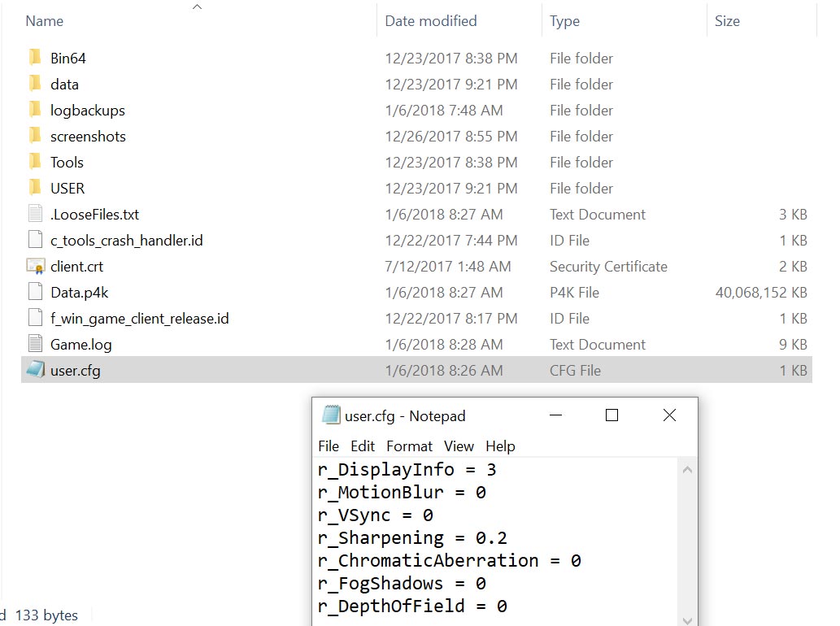Select the user.cfg file icon
Viewport: 840px width, 626px height.
(36, 370)
